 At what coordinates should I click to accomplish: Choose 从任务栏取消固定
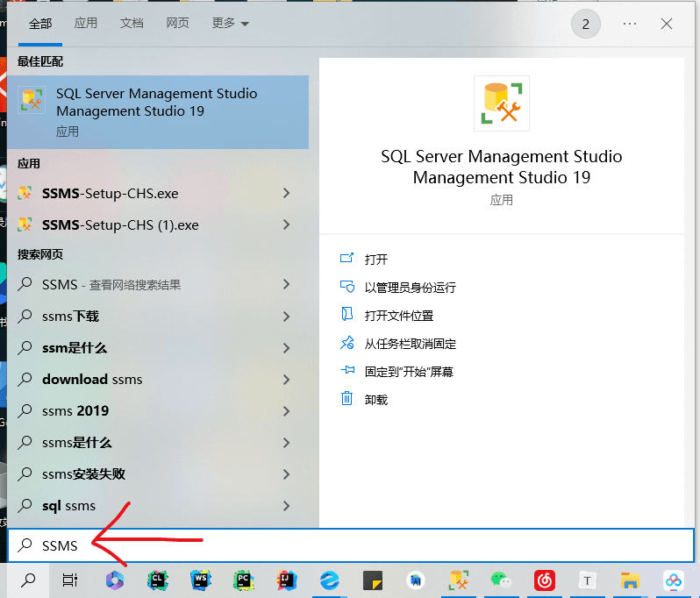411,344
